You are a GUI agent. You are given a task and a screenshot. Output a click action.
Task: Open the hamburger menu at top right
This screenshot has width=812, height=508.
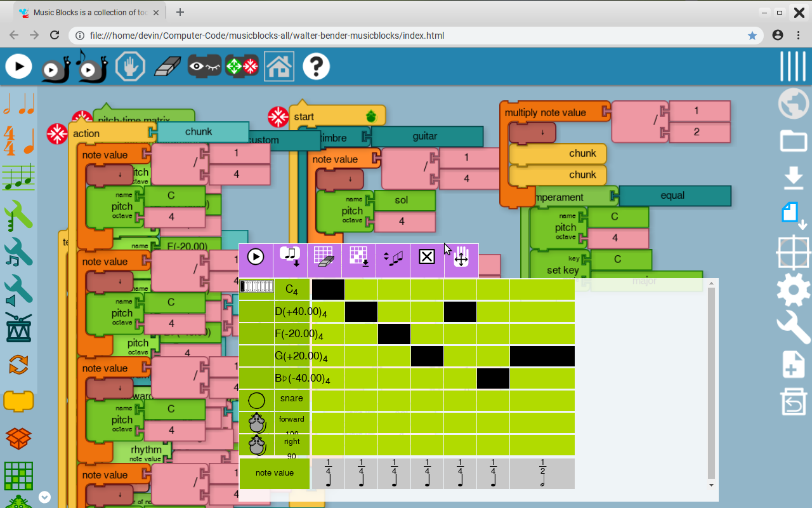tap(793, 66)
